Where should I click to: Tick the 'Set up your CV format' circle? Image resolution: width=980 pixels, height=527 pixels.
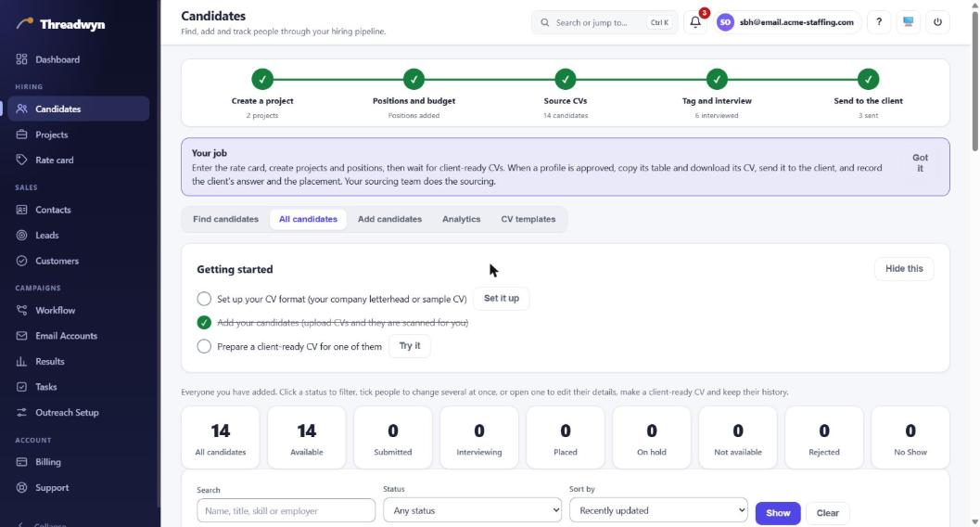coord(204,299)
